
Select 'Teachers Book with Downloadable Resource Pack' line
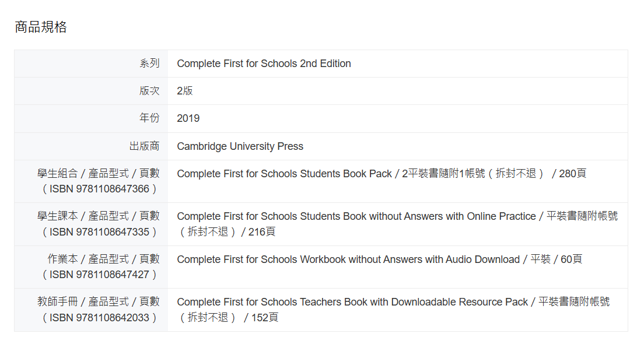click(x=393, y=302)
